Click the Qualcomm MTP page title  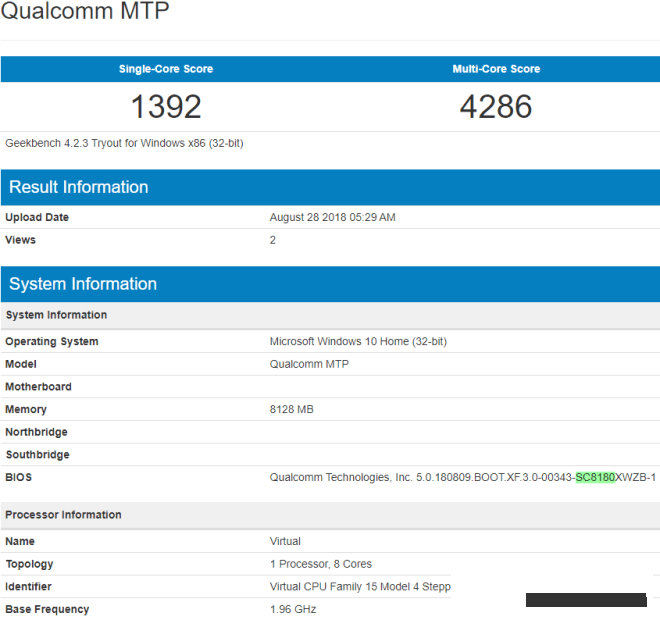pos(85,10)
